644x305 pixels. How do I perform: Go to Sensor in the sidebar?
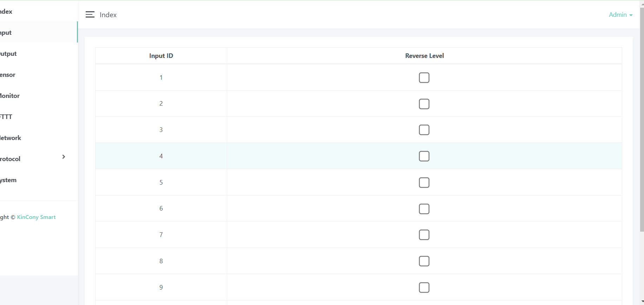coord(8,75)
